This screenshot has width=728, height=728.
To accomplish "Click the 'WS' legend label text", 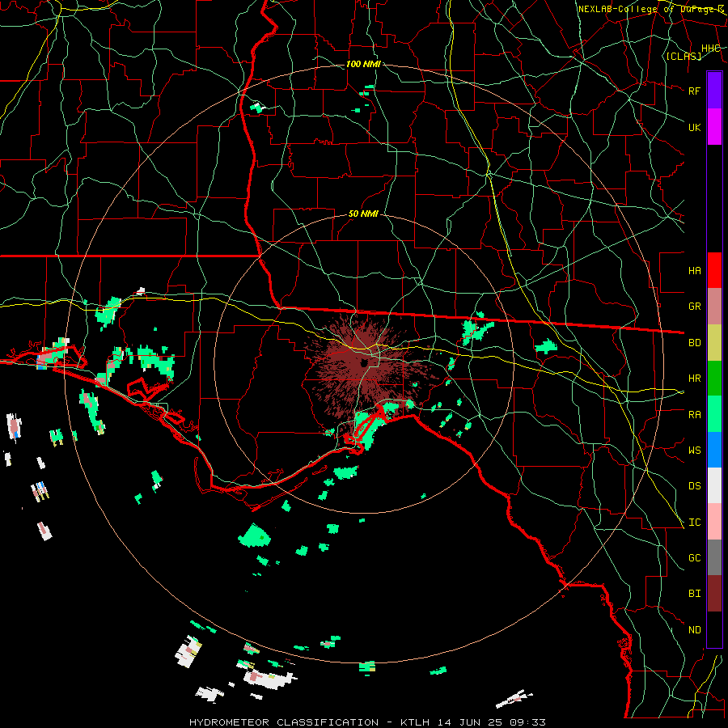I will (694, 450).
